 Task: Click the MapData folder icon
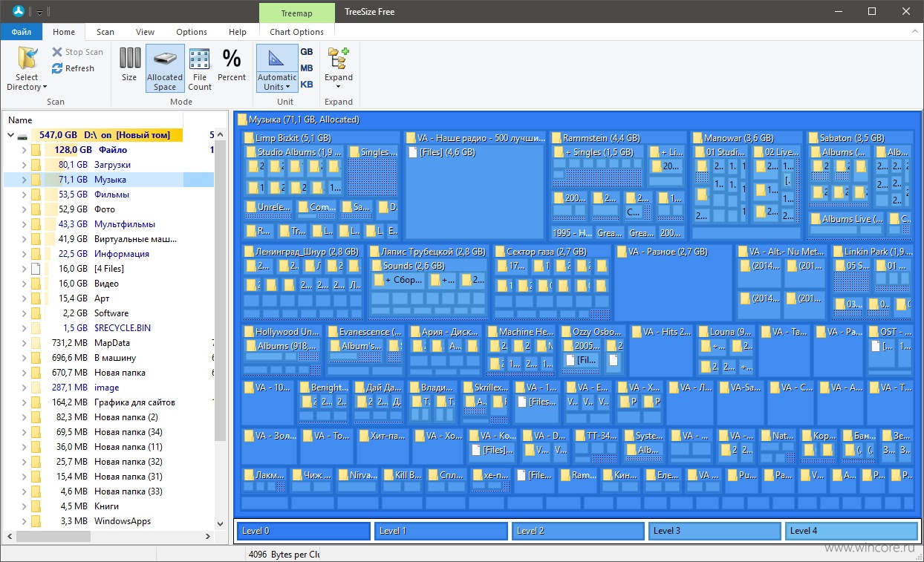pos(36,343)
